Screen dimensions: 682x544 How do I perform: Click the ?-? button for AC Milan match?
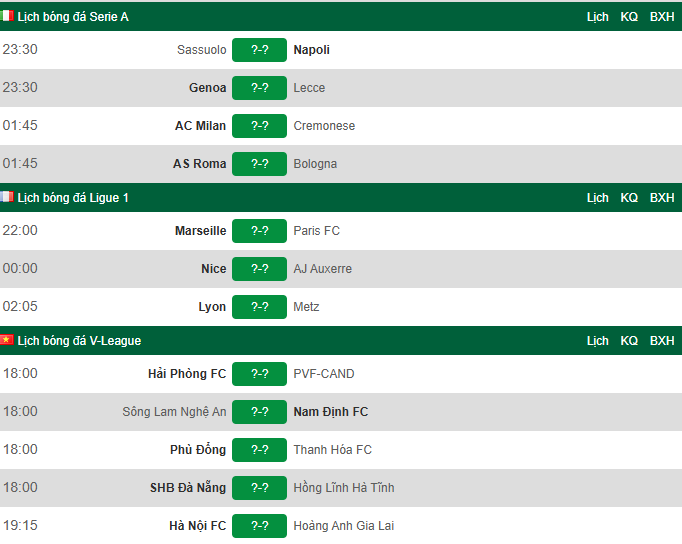click(x=259, y=126)
